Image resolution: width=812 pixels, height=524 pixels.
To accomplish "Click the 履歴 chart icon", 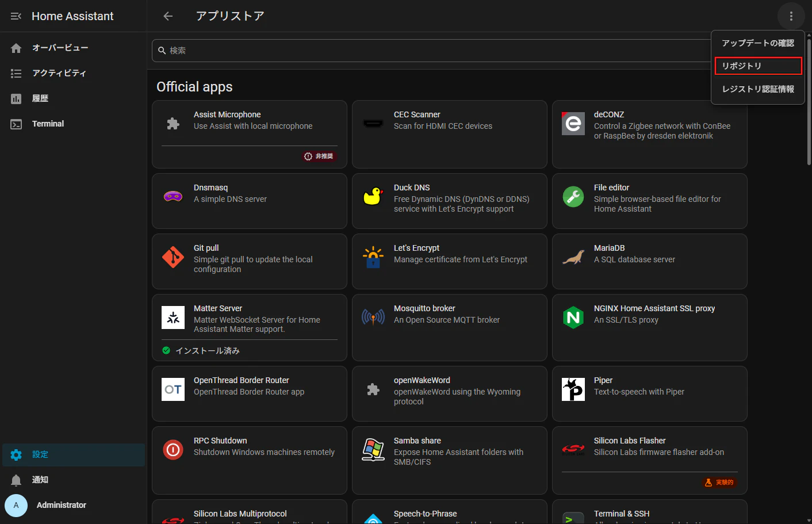I will tap(16, 98).
